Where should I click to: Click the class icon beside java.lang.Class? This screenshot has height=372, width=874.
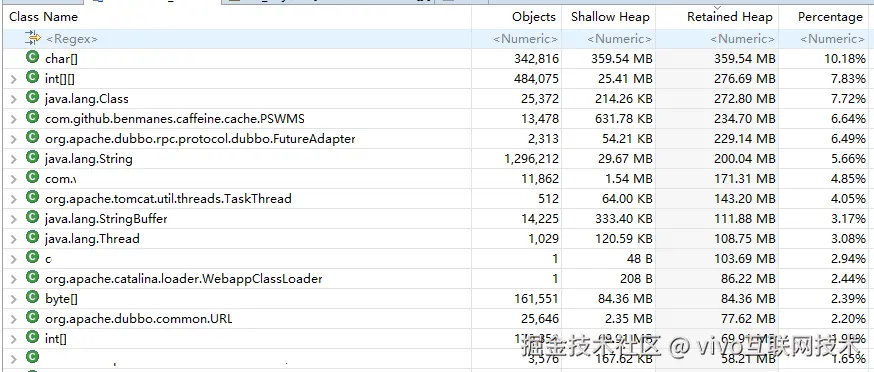[x=32, y=98]
